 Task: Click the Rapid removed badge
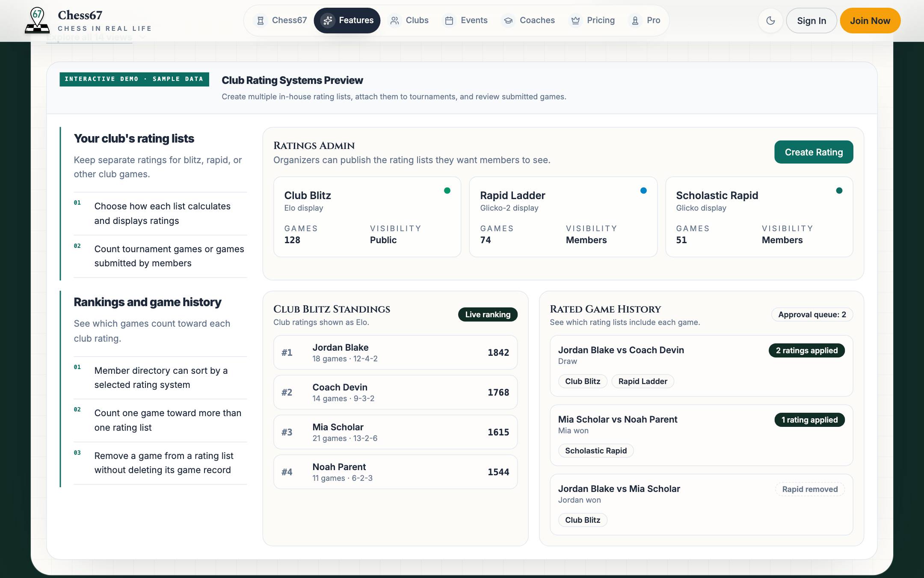tap(810, 489)
